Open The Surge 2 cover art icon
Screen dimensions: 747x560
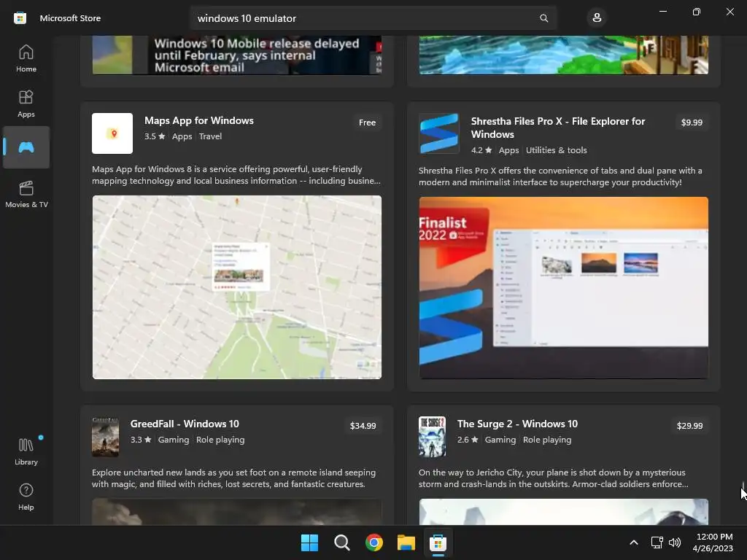pos(432,437)
